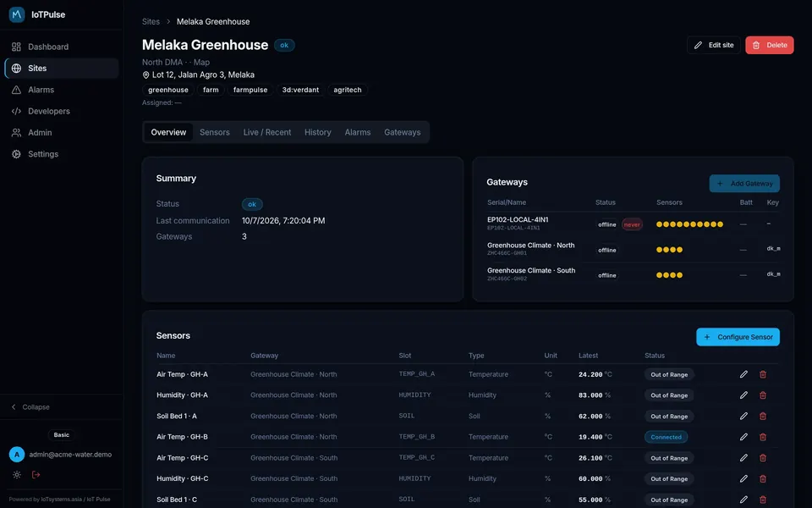
Task: Delete the Soil Bed 1 · A sensor
Action: click(763, 416)
